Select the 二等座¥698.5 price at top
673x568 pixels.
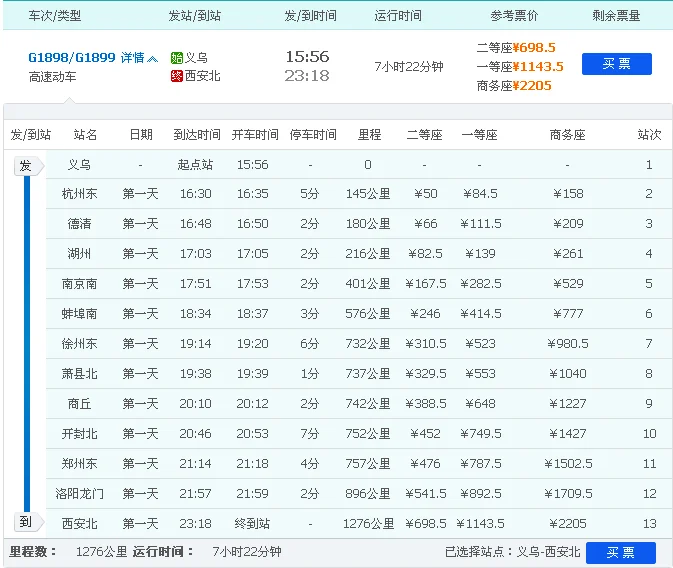tap(516, 48)
